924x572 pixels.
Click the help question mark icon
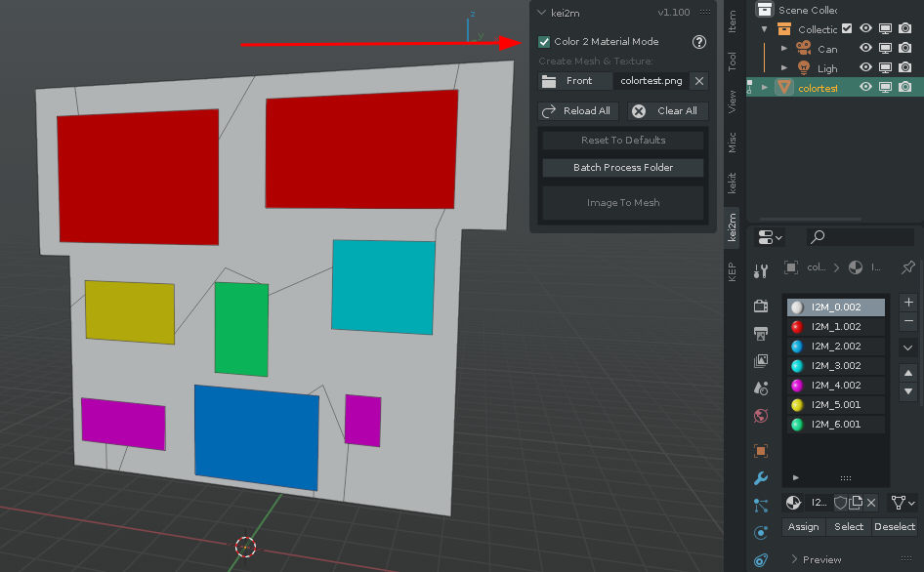[699, 42]
